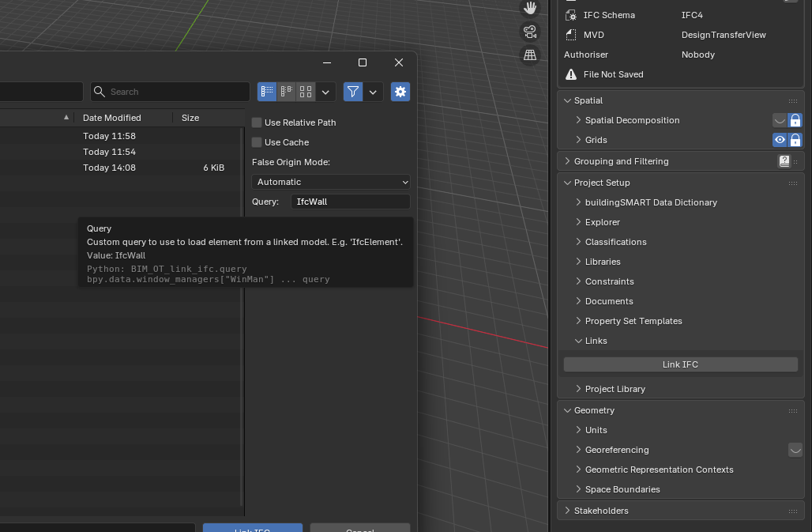Toggle Georeferencing hidden-eye icon
812x532 pixels.
[x=795, y=450]
